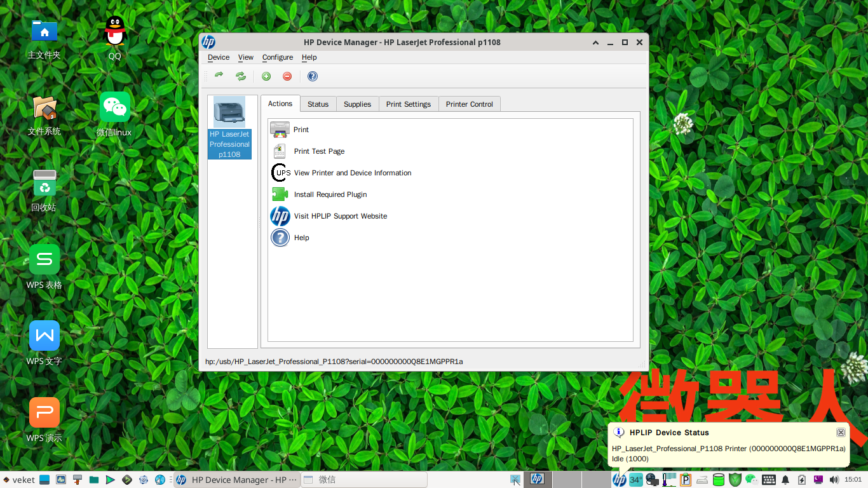Click the HP Device Manager taskbar button

236,480
